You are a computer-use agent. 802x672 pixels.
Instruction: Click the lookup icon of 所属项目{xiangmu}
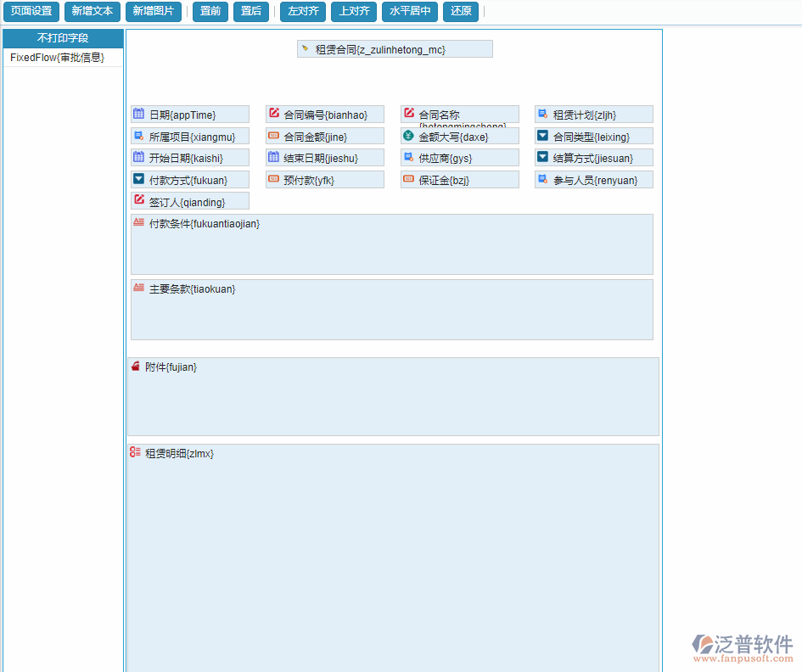pyautogui.click(x=138, y=136)
